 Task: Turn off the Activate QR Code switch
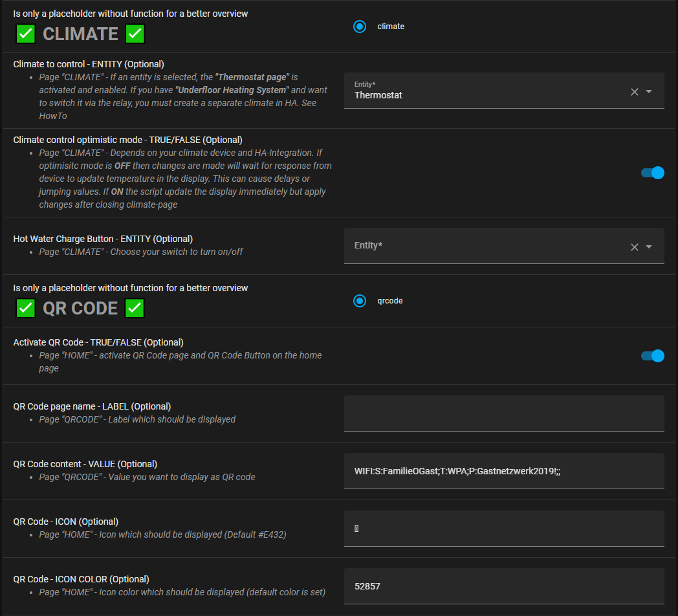pyautogui.click(x=652, y=356)
